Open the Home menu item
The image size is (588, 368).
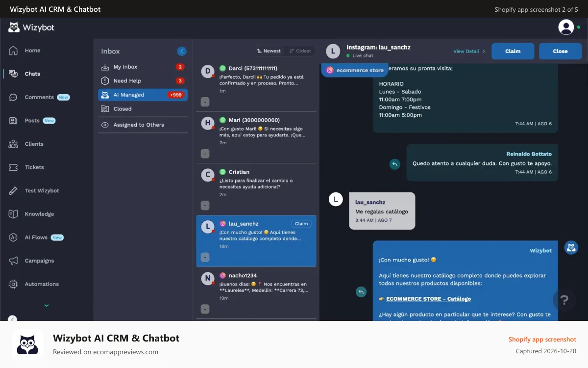click(x=32, y=51)
